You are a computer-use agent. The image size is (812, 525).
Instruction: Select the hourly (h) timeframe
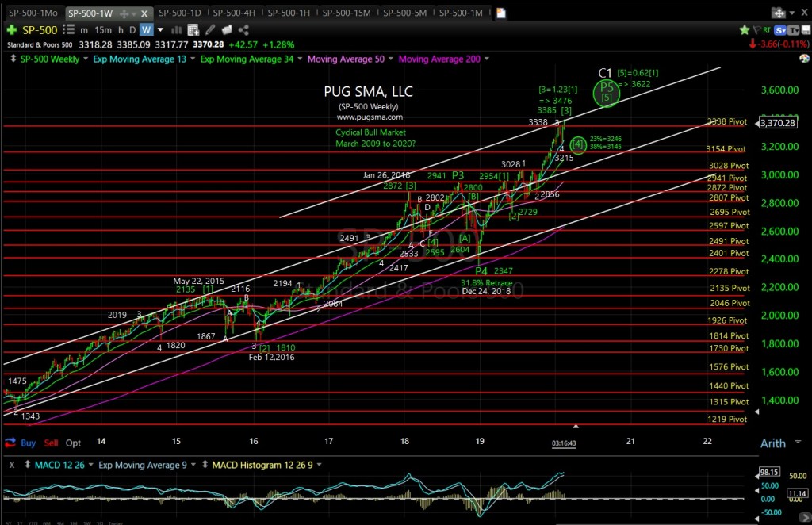pos(121,30)
